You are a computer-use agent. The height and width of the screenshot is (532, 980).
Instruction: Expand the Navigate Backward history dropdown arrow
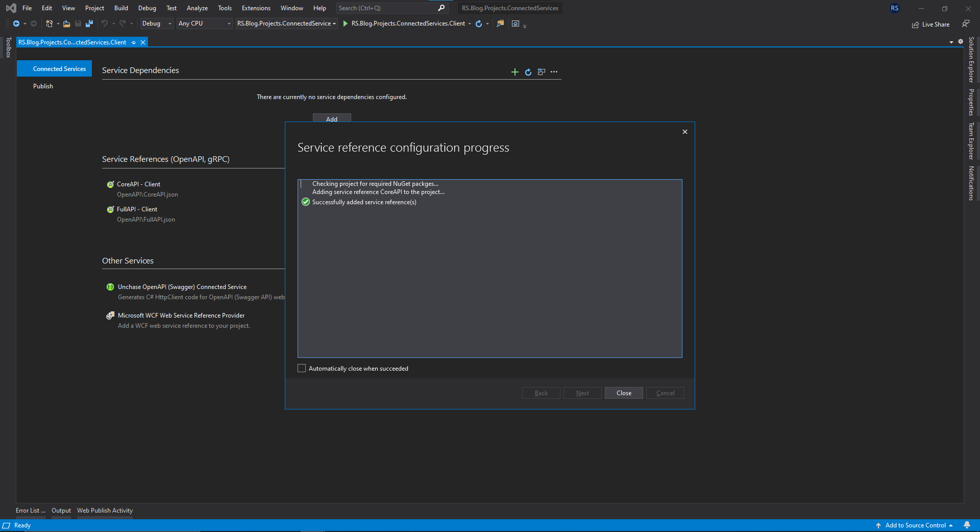[24, 23]
